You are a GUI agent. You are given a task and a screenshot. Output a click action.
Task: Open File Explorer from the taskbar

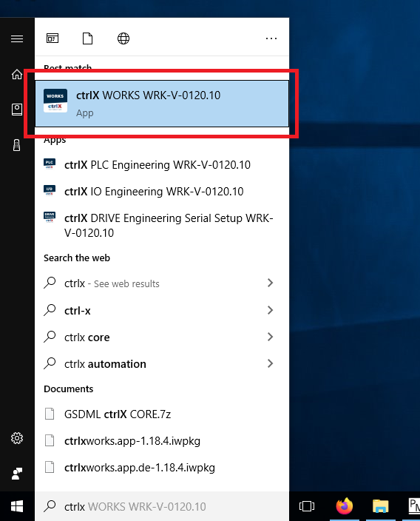coord(380,506)
